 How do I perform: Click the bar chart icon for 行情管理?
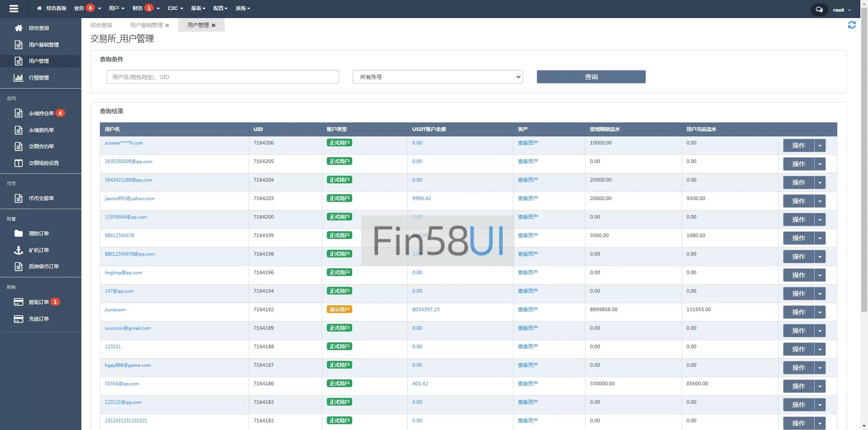[x=19, y=78]
